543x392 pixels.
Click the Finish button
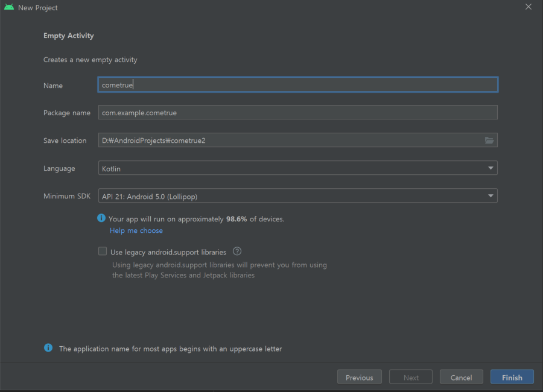click(512, 377)
